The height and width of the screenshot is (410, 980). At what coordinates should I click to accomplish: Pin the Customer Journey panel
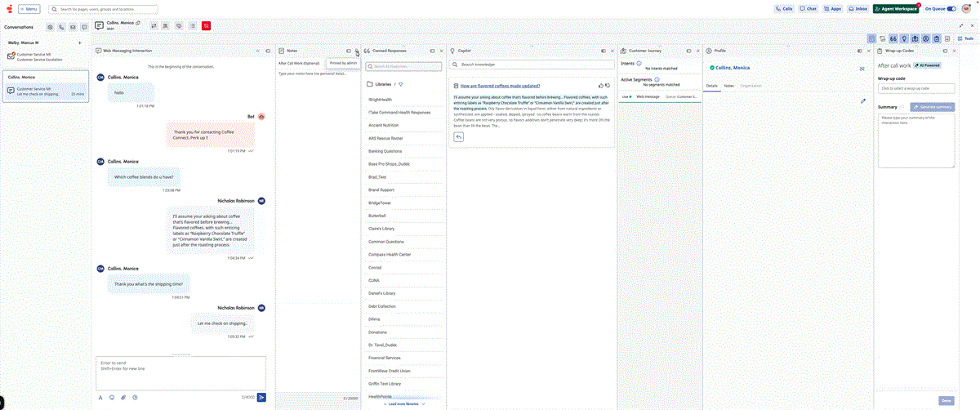click(688, 51)
